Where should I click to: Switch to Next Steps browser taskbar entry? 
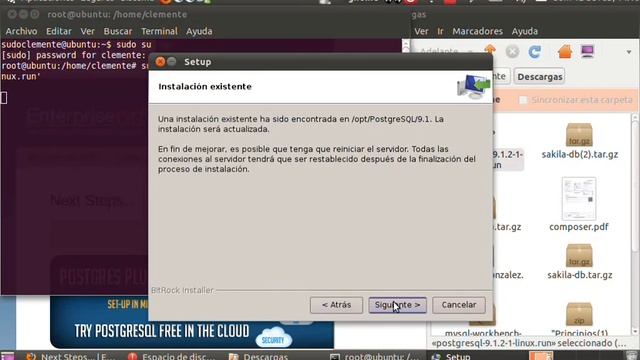tap(71, 356)
